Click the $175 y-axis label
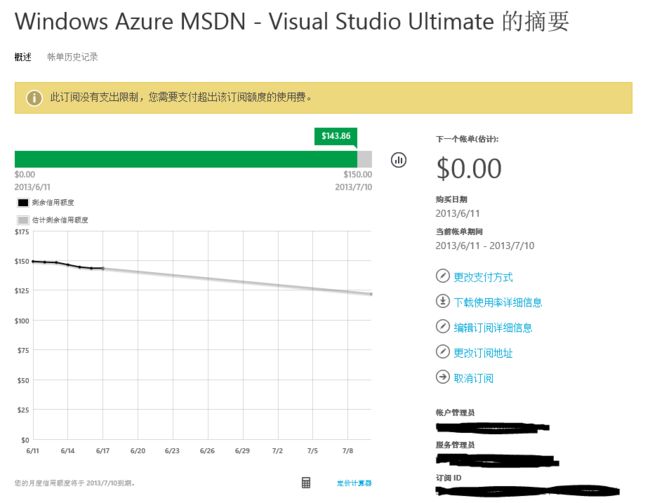650x503 pixels. tap(22, 232)
